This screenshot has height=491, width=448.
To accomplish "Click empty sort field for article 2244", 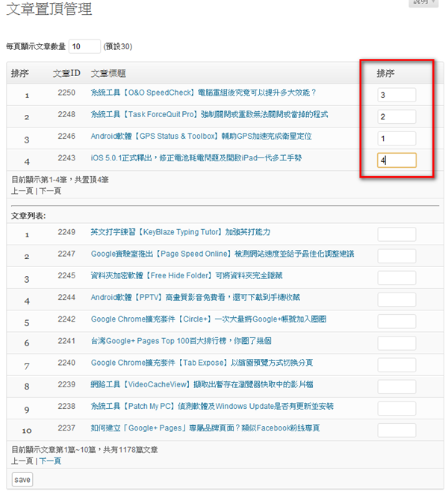I will click(x=396, y=300).
